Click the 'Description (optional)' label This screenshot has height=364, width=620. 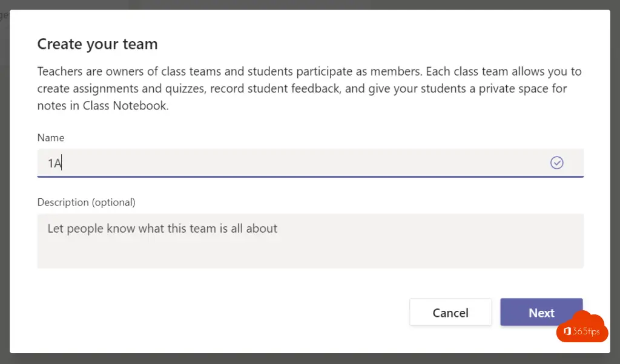pos(86,202)
